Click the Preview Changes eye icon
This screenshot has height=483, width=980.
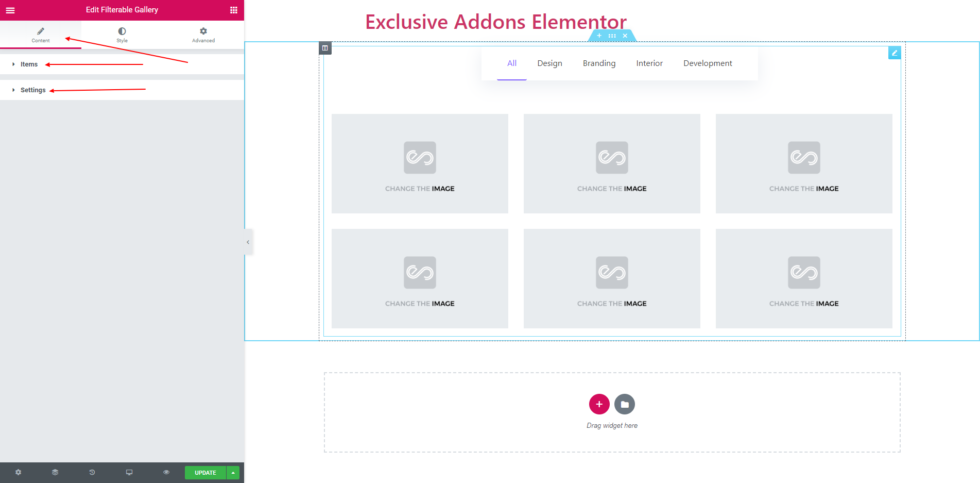coord(166,472)
